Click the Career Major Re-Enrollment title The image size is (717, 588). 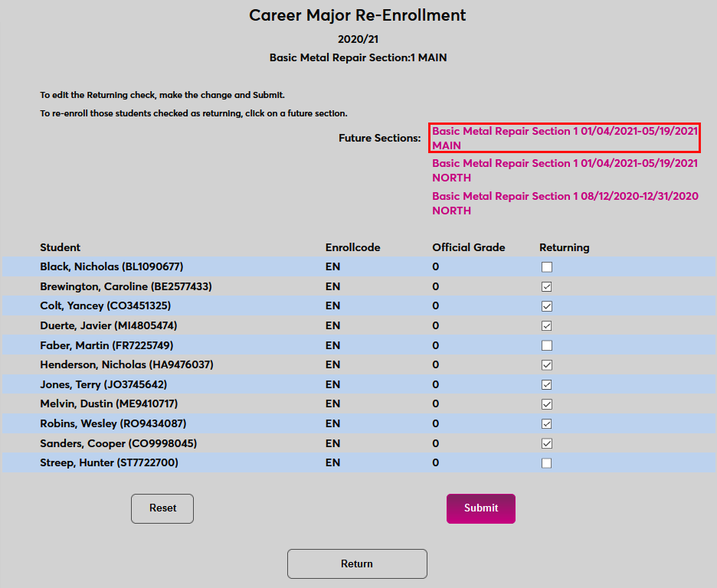358,15
